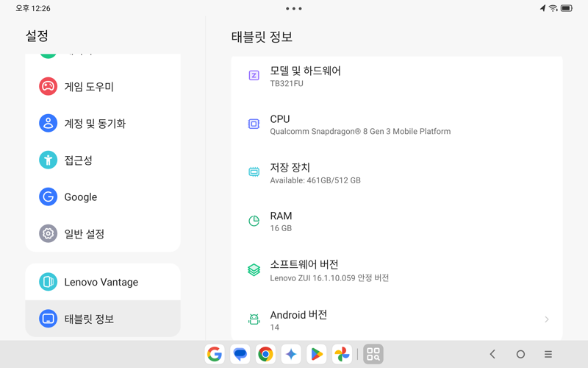Tap the 접근성 accessibility icon
The width and height of the screenshot is (588, 368).
point(48,160)
